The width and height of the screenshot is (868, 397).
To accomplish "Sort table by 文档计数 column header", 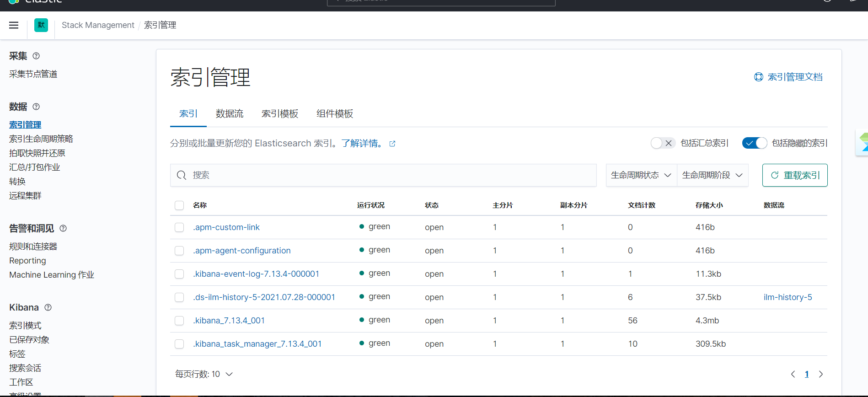I will [x=642, y=205].
